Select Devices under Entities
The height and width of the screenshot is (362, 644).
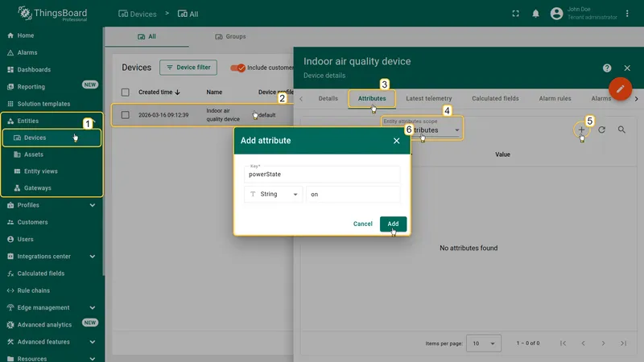point(52,138)
